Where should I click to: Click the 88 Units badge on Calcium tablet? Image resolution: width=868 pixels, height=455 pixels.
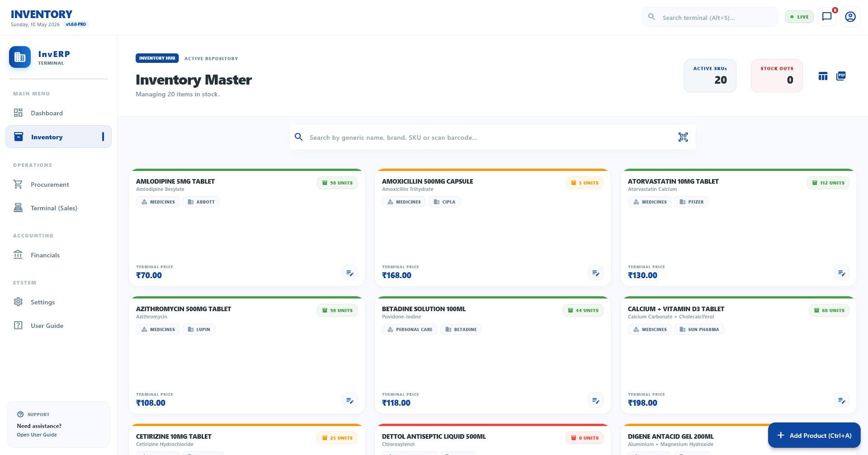coord(829,310)
